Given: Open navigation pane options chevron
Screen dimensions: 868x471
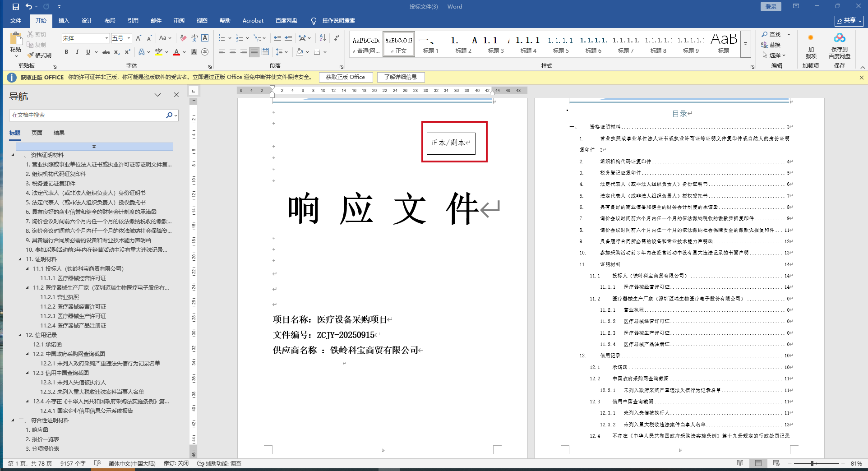Looking at the screenshot, I should pyautogui.click(x=157, y=95).
